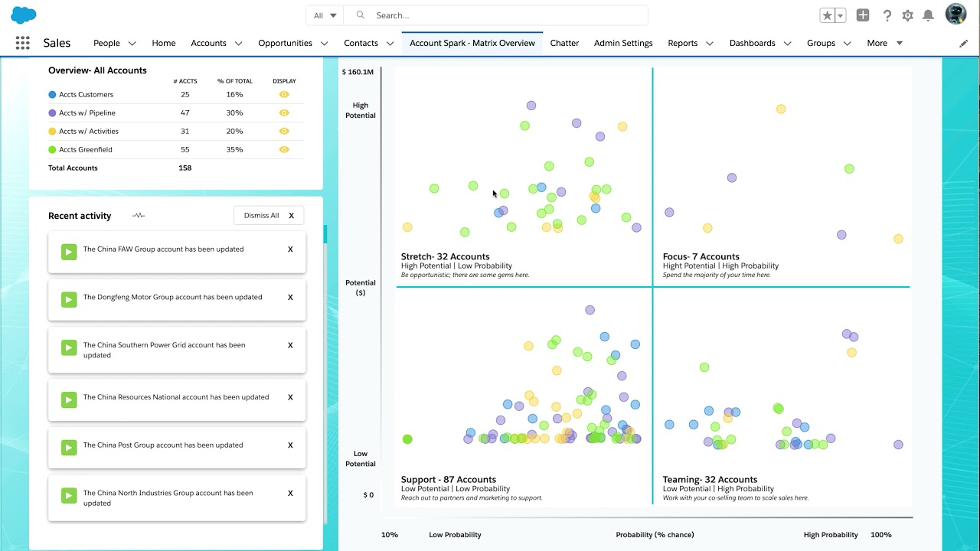Image resolution: width=980 pixels, height=551 pixels.
Task: Expand the People tab chevron
Action: pyautogui.click(x=132, y=44)
